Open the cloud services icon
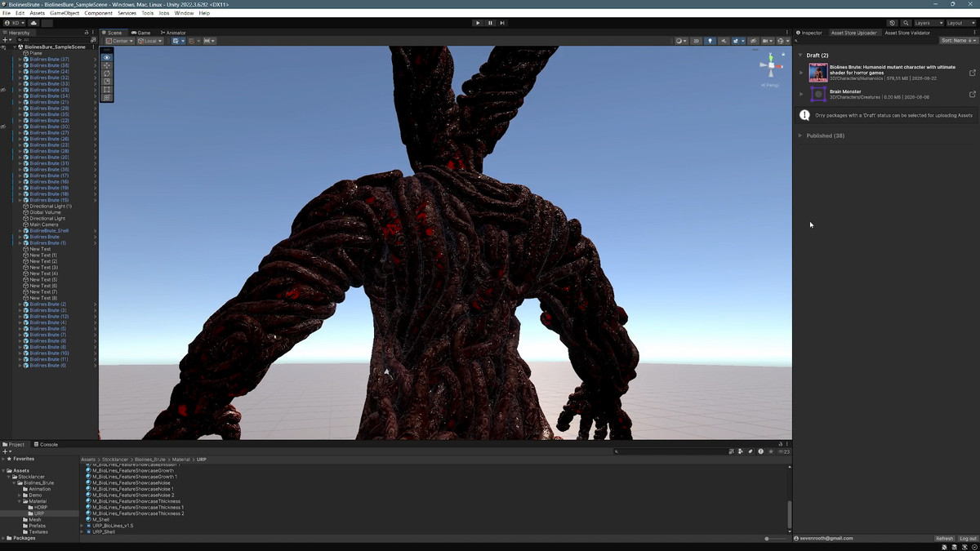 (34, 23)
